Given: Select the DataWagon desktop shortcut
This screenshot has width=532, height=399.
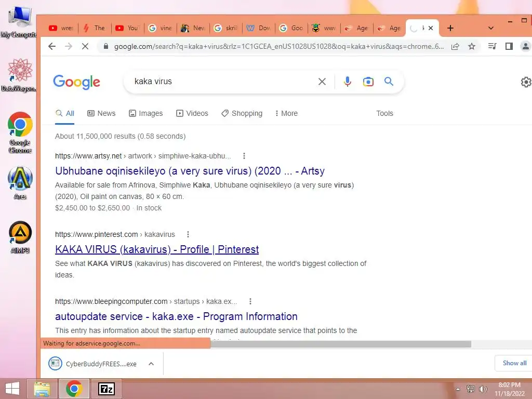Looking at the screenshot, I should pyautogui.click(x=19, y=74).
